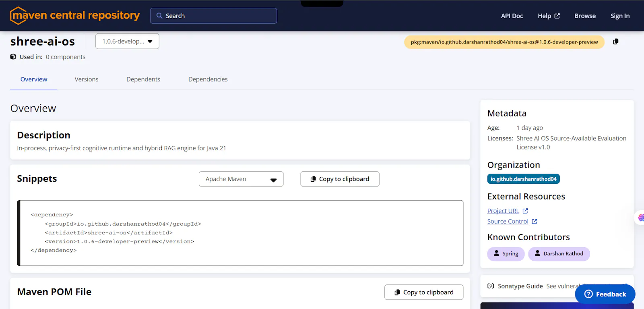644x309 pixels.
Task: Click the Darshan Rathod contributor person icon
Action: point(537,253)
